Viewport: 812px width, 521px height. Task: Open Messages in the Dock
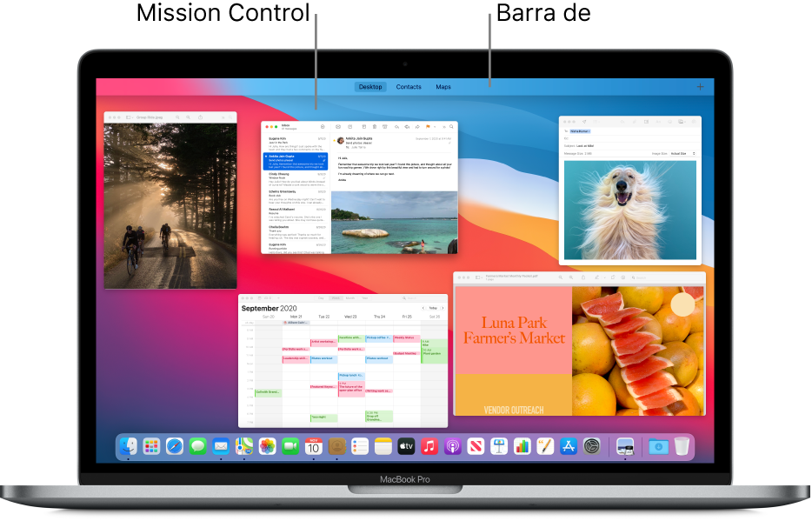[198, 446]
